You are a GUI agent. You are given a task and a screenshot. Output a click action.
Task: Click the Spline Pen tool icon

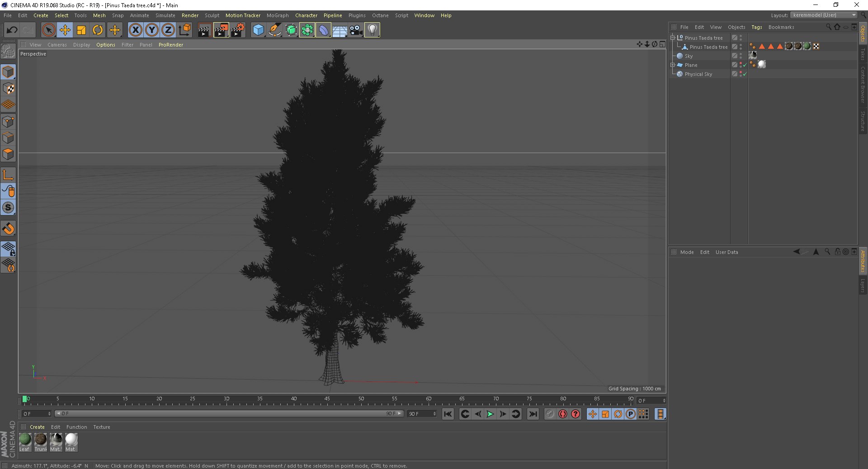(274, 30)
